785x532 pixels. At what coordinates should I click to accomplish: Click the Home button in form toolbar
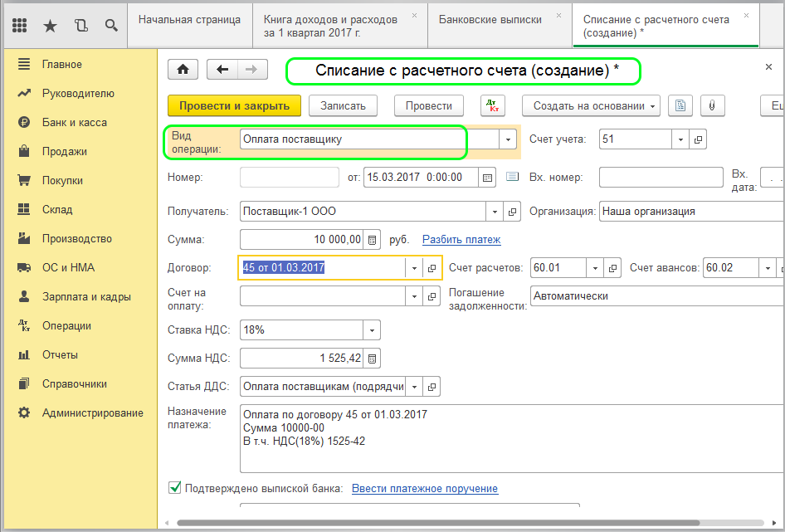pyautogui.click(x=183, y=70)
